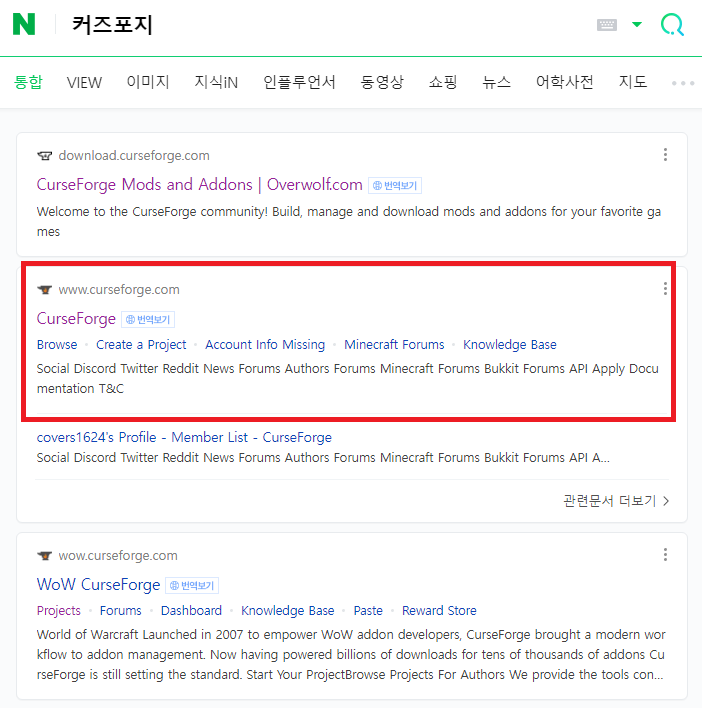
Task: Click the download.curseforge.com favicon
Action: click(x=45, y=156)
